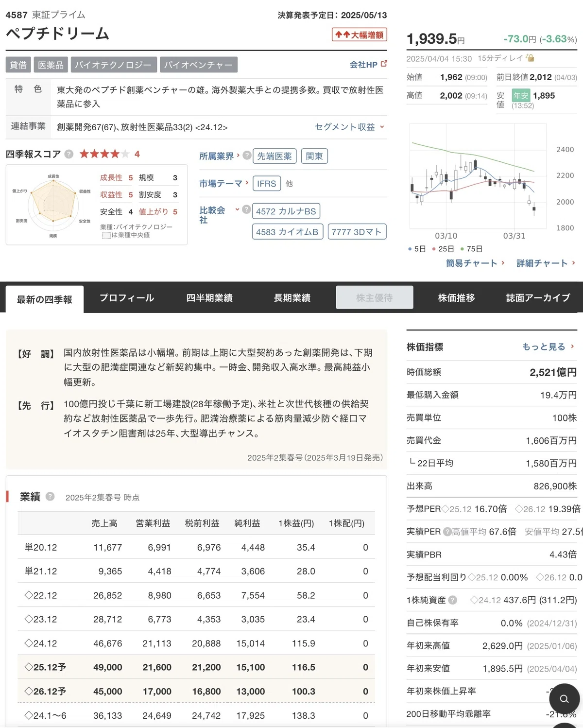The width and height of the screenshot is (583, 728).
Task: Click the 医薬品 tag
Action: [x=51, y=65]
